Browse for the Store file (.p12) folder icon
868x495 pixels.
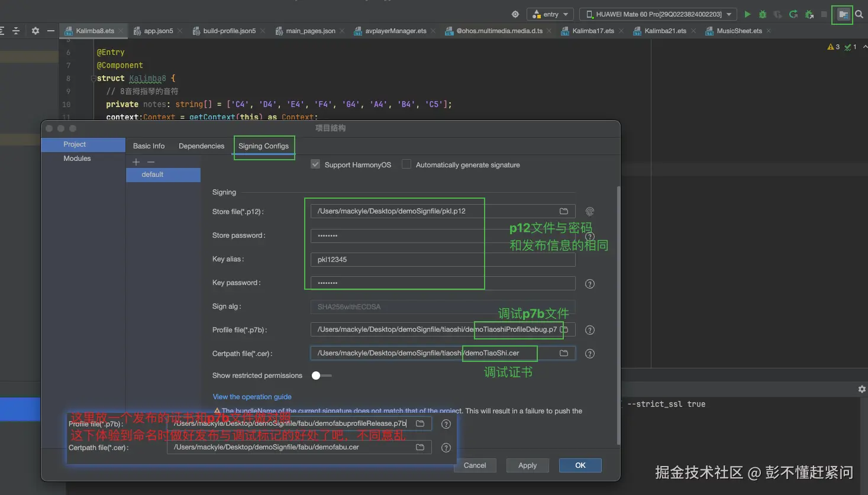tap(564, 211)
